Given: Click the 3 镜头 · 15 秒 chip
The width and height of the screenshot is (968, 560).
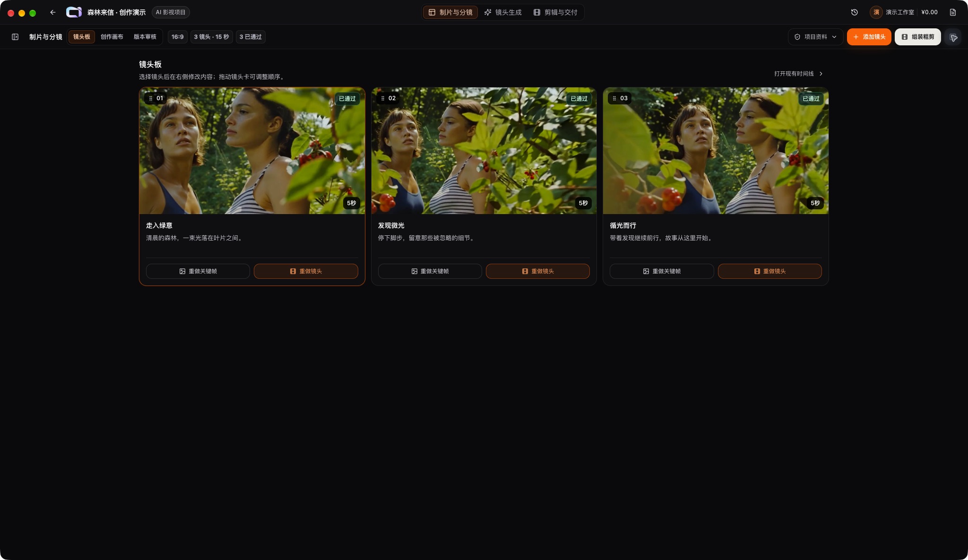Looking at the screenshot, I should 212,37.
